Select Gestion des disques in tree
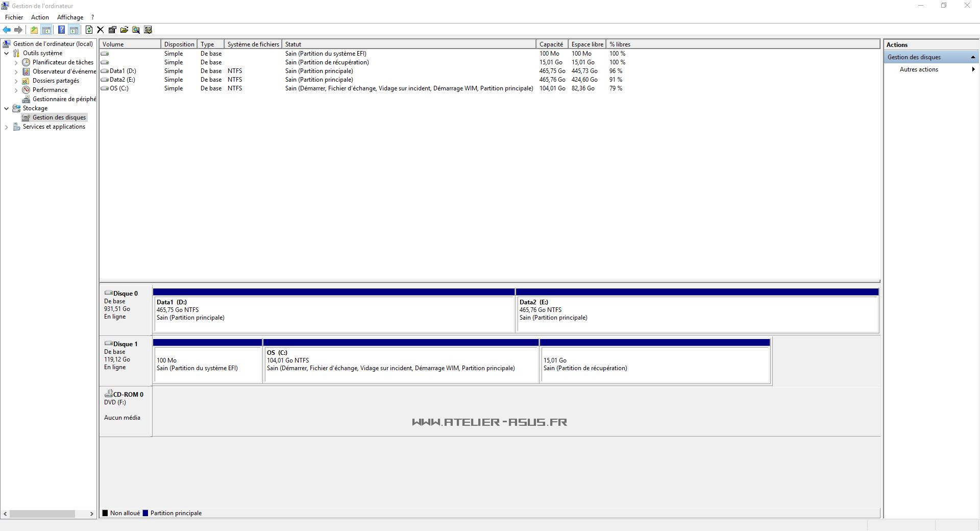The width and height of the screenshot is (980, 531). click(59, 117)
